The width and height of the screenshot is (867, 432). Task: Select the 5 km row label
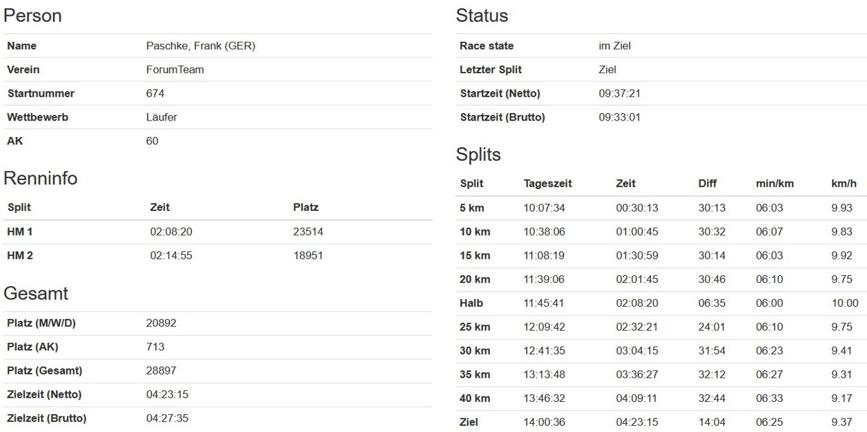click(x=472, y=208)
